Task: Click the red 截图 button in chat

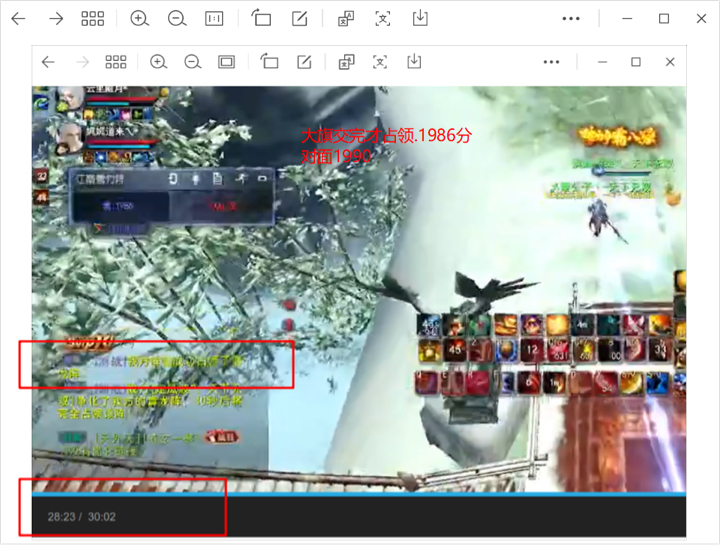Action: pyautogui.click(x=223, y=437)
